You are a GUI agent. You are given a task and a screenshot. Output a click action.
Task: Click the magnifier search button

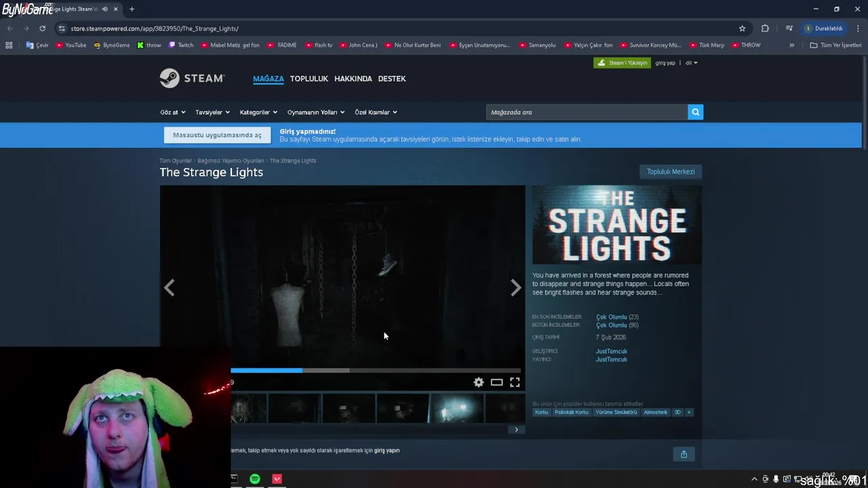click(695, 113)
